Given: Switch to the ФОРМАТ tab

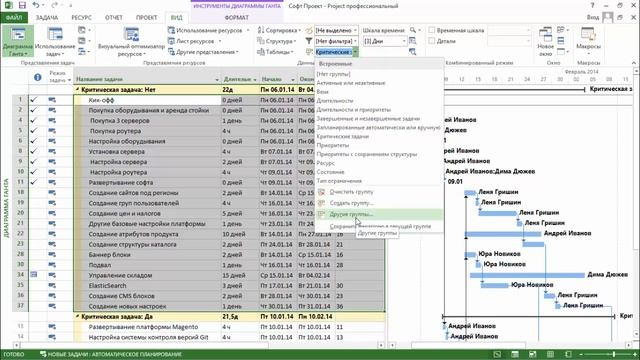Looking at the screenshot, I should [236, 18].
